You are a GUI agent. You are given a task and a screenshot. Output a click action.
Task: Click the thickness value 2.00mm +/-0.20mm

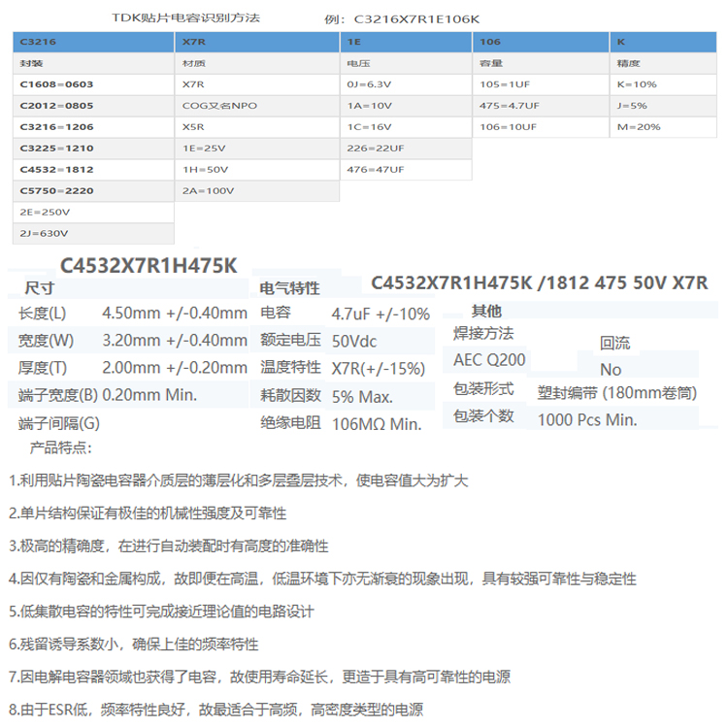[x=175, y=368]
